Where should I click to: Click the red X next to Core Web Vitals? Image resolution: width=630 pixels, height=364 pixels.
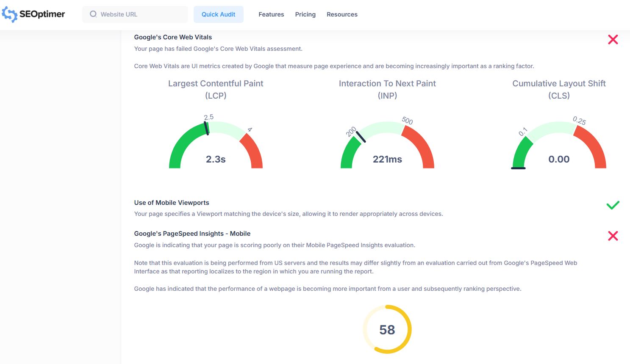613,39
